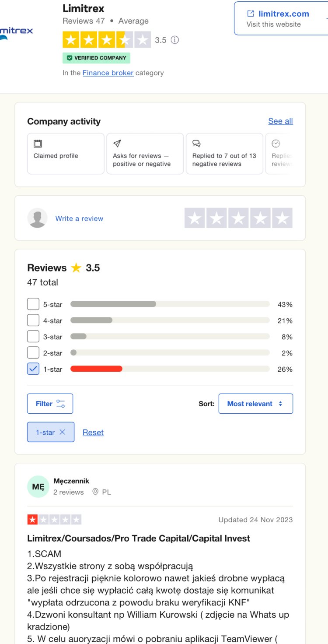Rate two stars in Write a review
328x644 pixels.
[x=216, y=218]
